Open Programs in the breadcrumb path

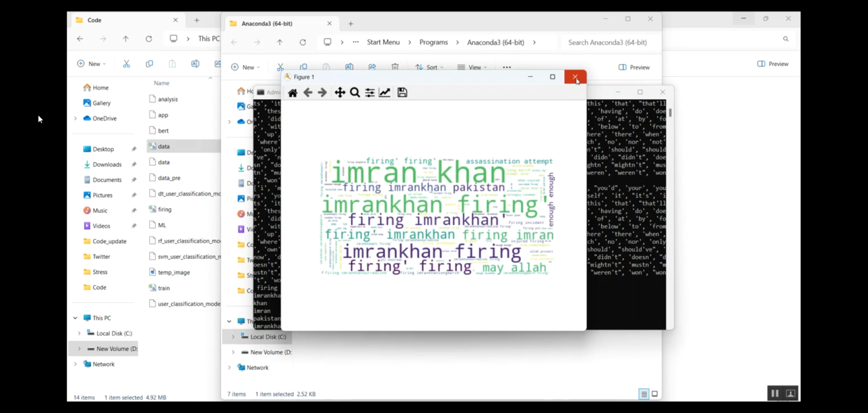click(x=433, y=42)
